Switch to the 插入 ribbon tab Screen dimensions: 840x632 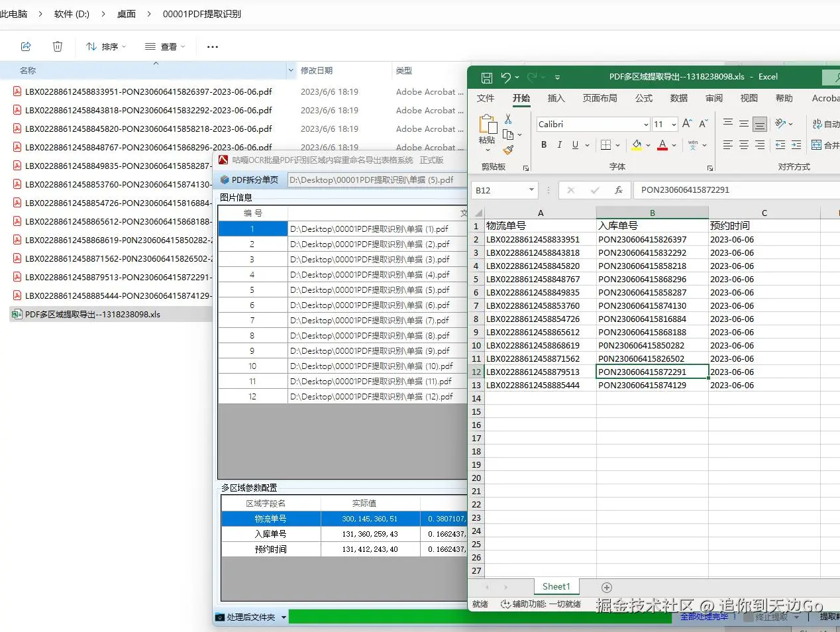556,98
